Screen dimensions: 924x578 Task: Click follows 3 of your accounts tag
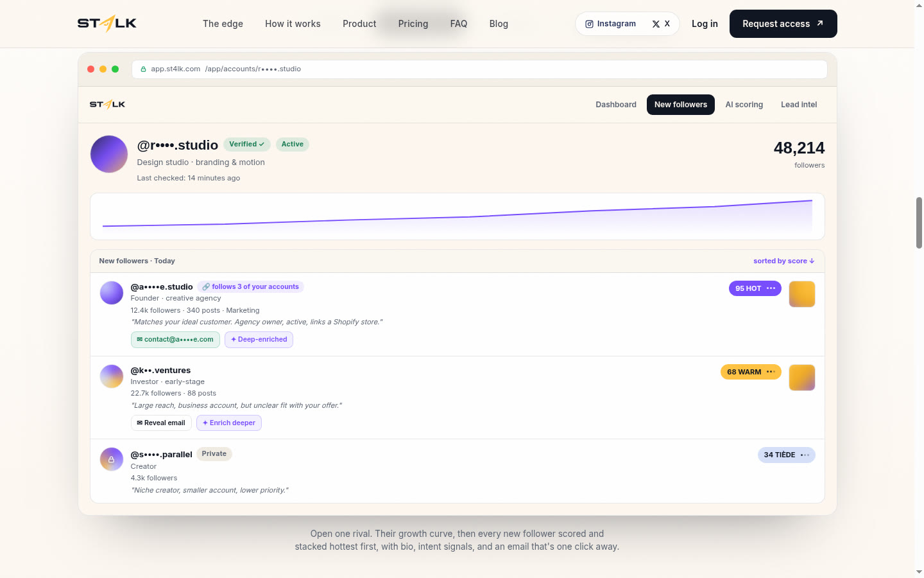click(x=251, y=287)
